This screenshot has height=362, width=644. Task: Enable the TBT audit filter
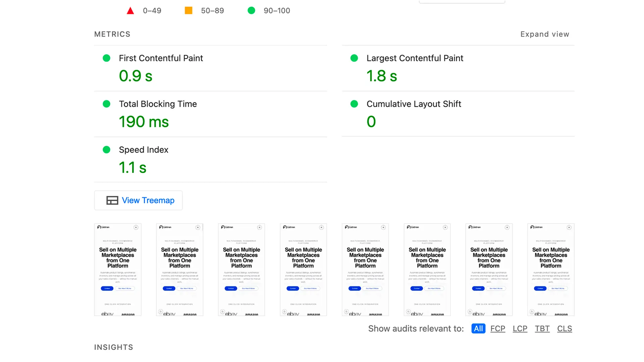pyautogui.click(x=542, y=328)
